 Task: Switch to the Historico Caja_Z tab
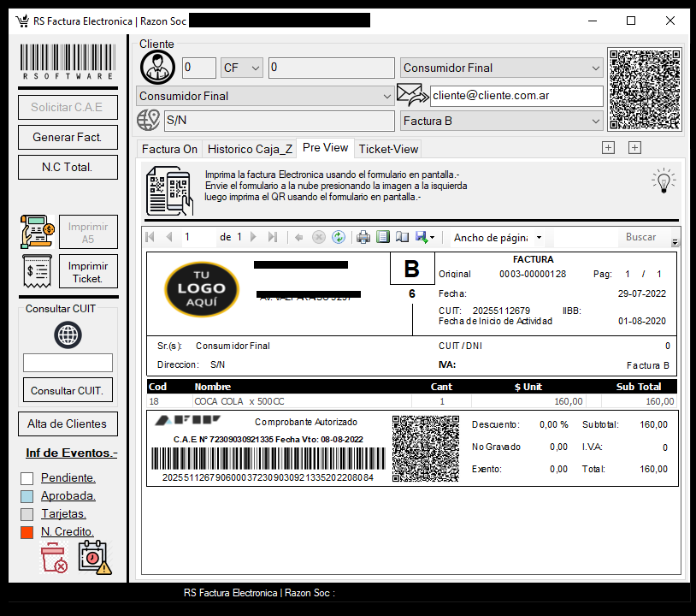pos(250,149)
